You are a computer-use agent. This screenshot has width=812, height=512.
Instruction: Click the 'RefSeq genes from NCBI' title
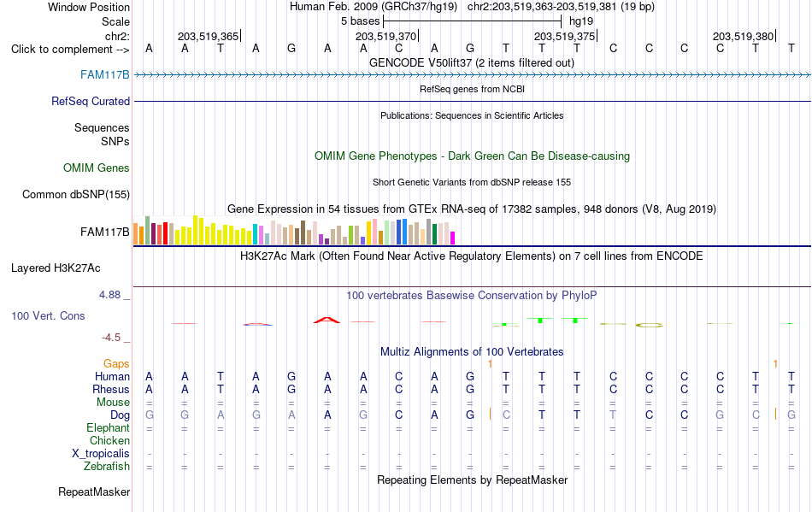click(x=472, y=89)
